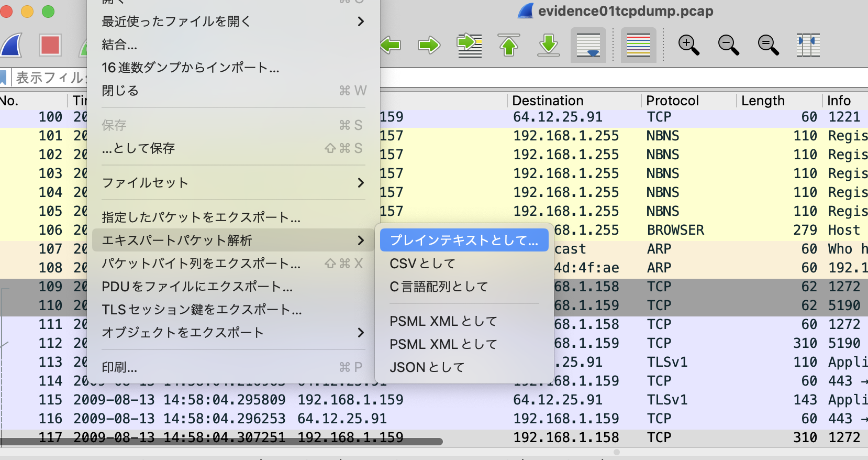This screenshot has width=868, height=460.
Task: Click length value 279 in packet 106
Action: 805,230
